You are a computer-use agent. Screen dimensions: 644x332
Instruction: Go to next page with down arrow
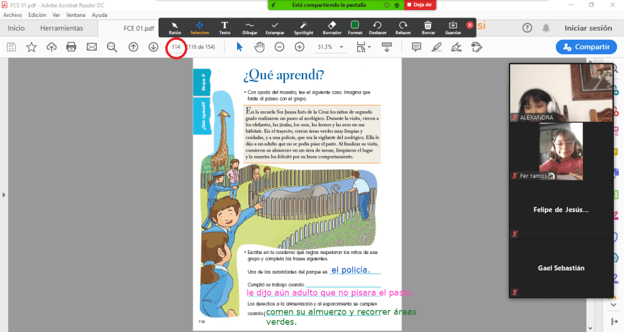click(153, 47)
